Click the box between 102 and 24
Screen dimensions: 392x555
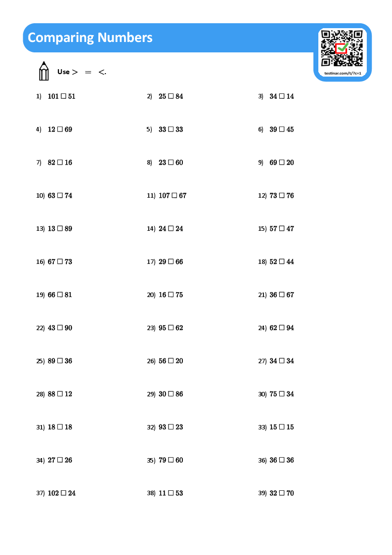point(63,493)
